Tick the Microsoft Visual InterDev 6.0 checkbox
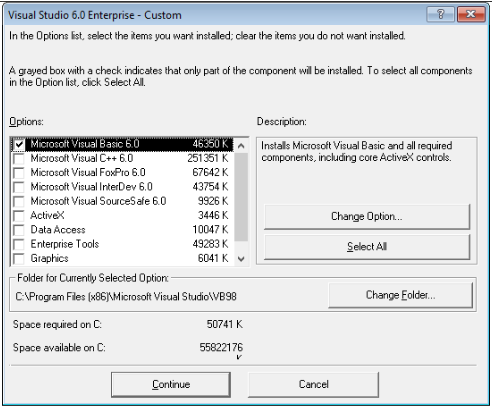 tap(19, 187)
